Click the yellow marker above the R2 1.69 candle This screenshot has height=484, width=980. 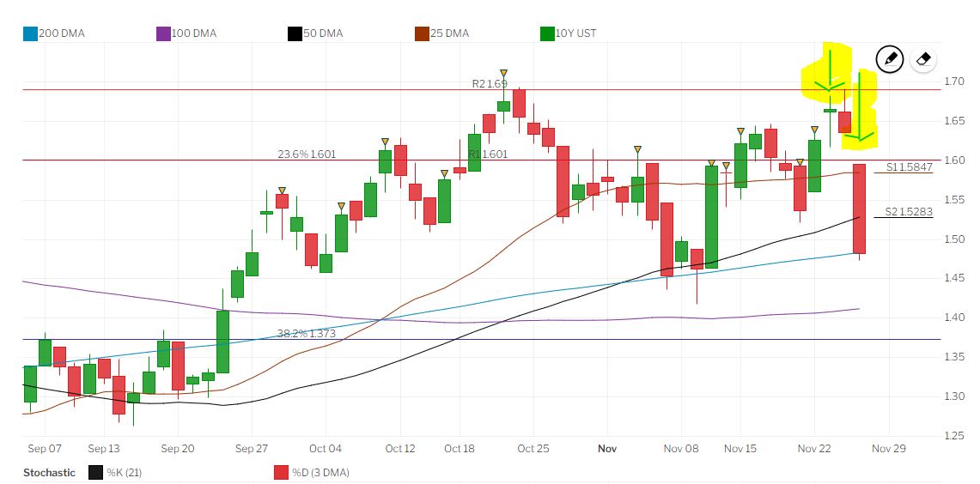[504, 73]
